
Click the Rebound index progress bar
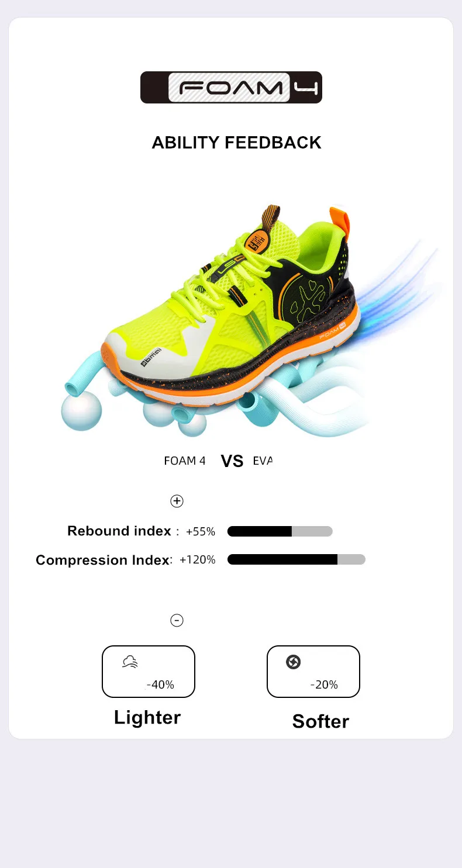coord(280,531)
